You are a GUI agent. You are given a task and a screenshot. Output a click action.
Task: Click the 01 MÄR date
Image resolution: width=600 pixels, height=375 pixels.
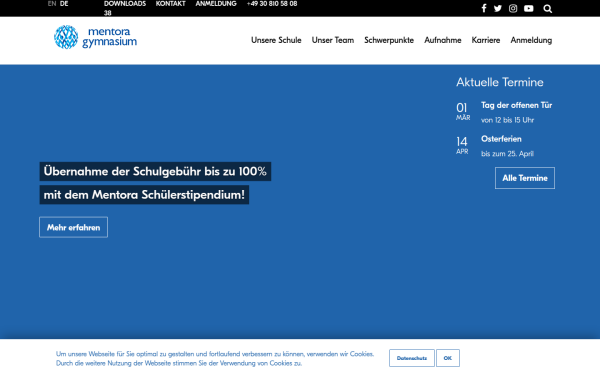(x=463, y=111)
